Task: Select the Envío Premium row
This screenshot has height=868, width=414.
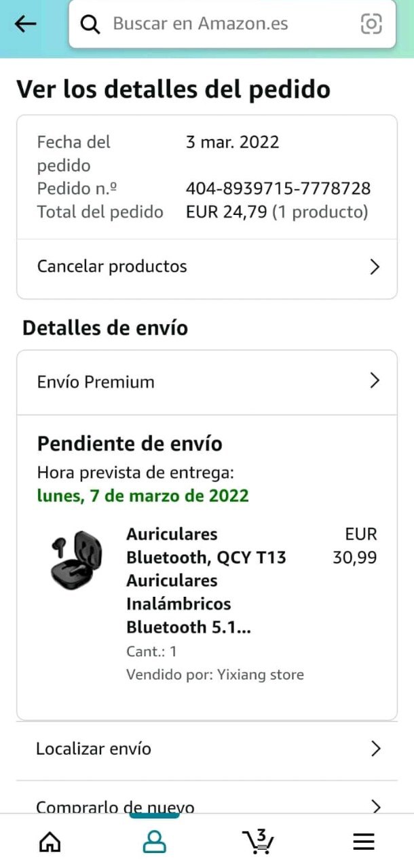Action: (x=207, y=382)
